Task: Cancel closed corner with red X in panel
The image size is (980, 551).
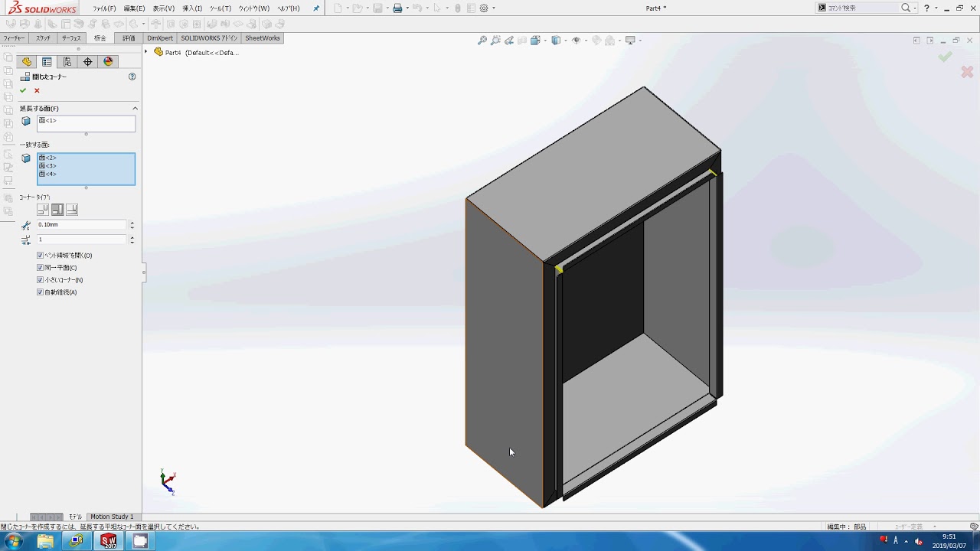Action: [x=37, y=90]
